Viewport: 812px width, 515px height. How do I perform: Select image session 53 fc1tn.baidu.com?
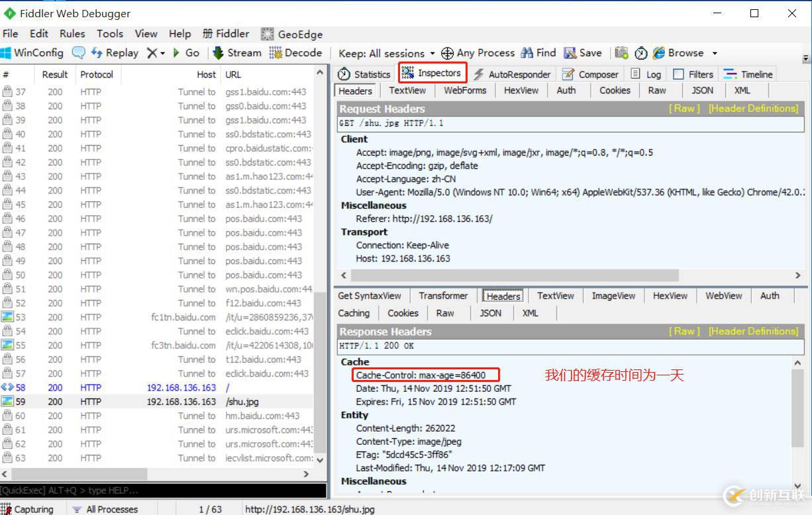coord(157,317)
